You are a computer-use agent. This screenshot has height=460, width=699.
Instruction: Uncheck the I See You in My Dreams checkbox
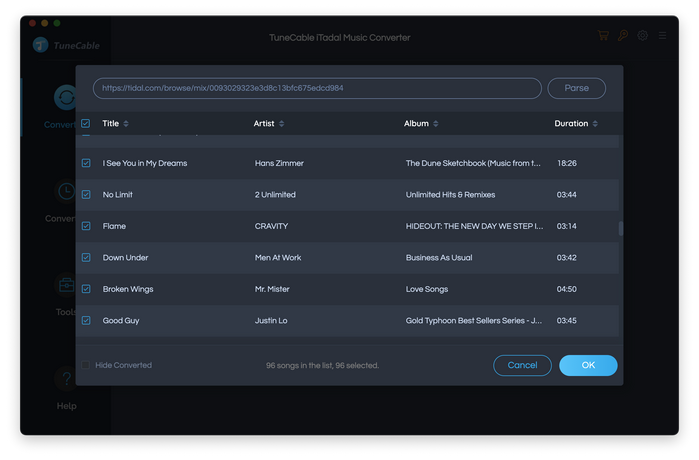86,163
